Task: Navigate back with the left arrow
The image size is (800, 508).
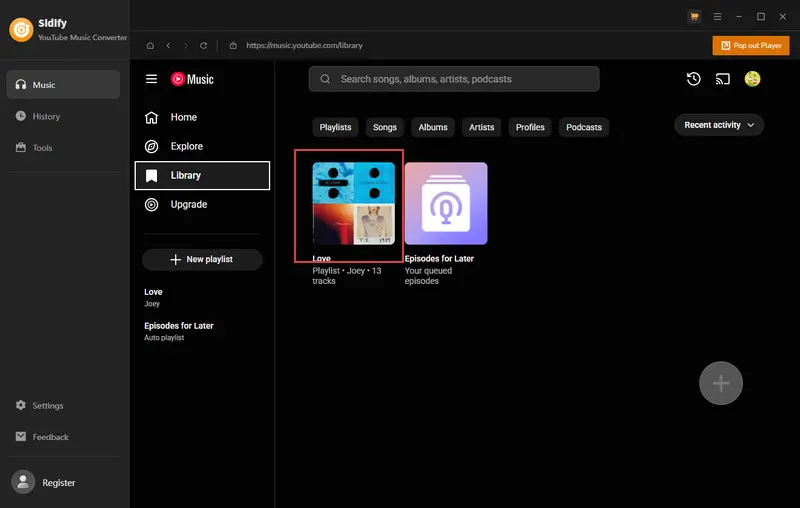Action: (168, 45)
